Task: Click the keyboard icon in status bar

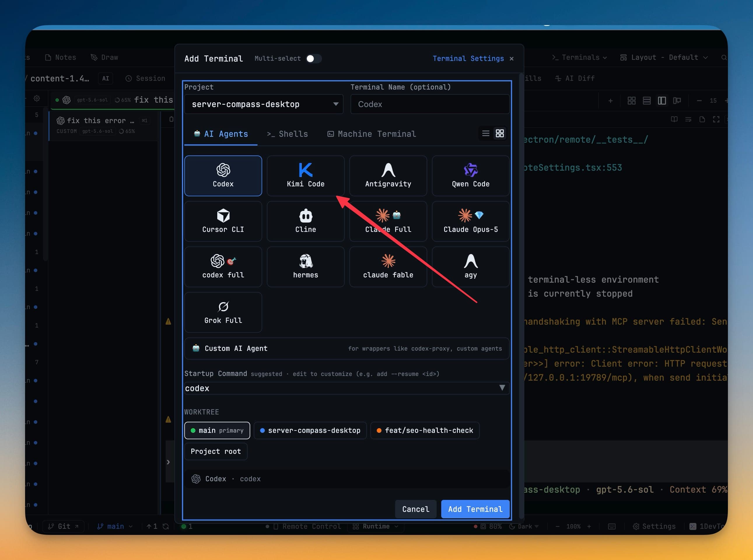Action: tap(611, 526)
